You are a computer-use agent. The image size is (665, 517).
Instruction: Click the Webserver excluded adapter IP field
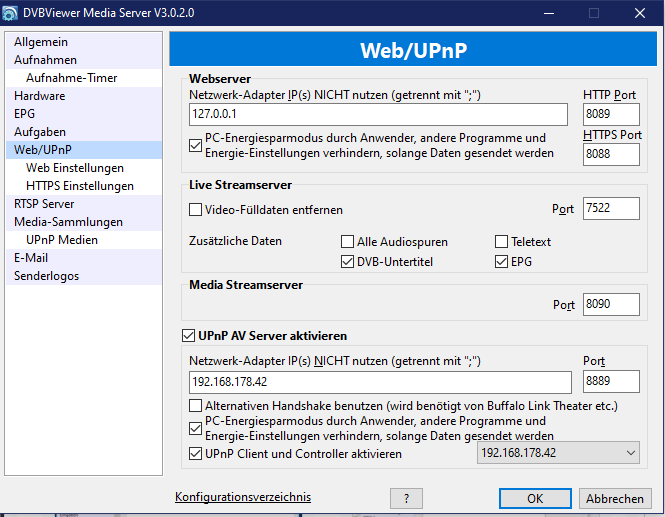(x=378, y=114)
